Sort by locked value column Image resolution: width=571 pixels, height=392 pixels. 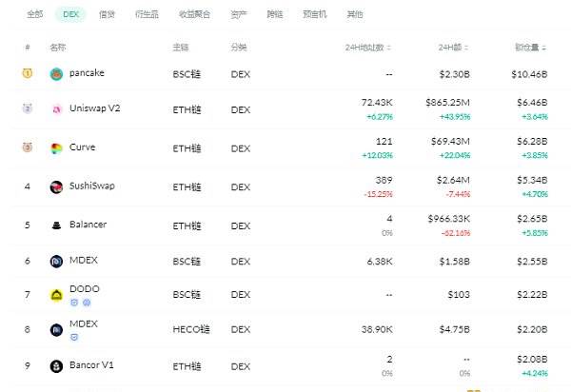click(x=531, y=48)
